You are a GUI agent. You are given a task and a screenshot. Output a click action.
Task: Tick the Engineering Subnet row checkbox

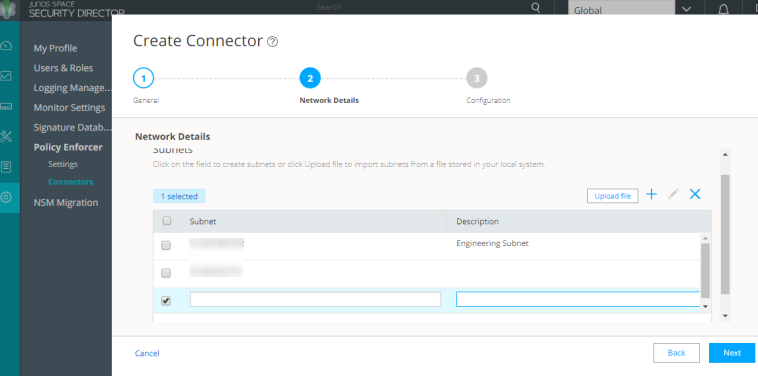[166, 246]
